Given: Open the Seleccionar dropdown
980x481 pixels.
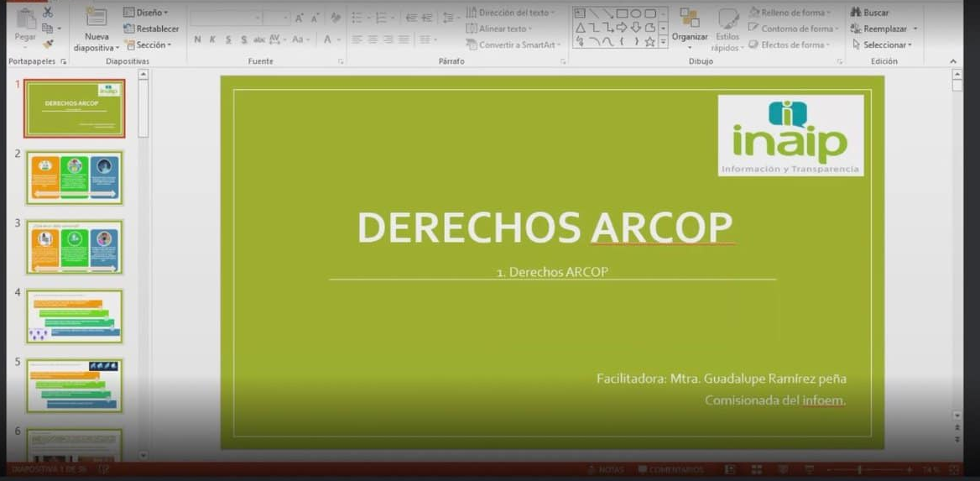Looking at the screenshot, I should tap(882, 44).
